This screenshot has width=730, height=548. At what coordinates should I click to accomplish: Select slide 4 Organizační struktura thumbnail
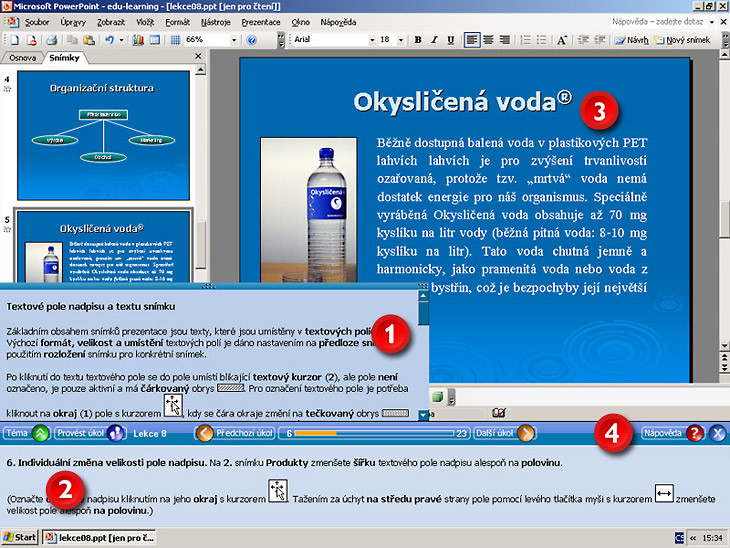click(103, 135)
